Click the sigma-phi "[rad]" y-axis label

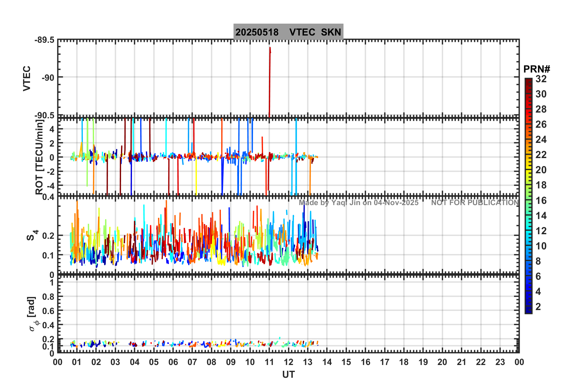(x=32, y=314)
